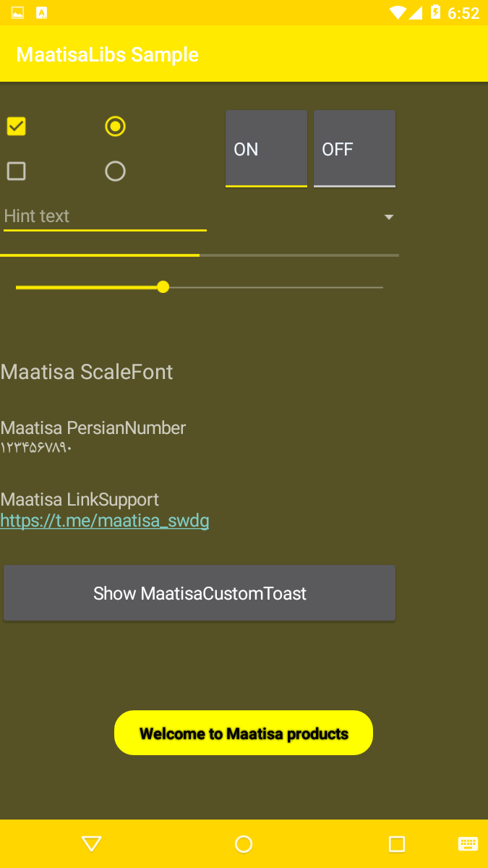Tap the wifi icon in status bar
Image resolution: width=488 pixels, height=868 pixels.
tap(398, 12)
